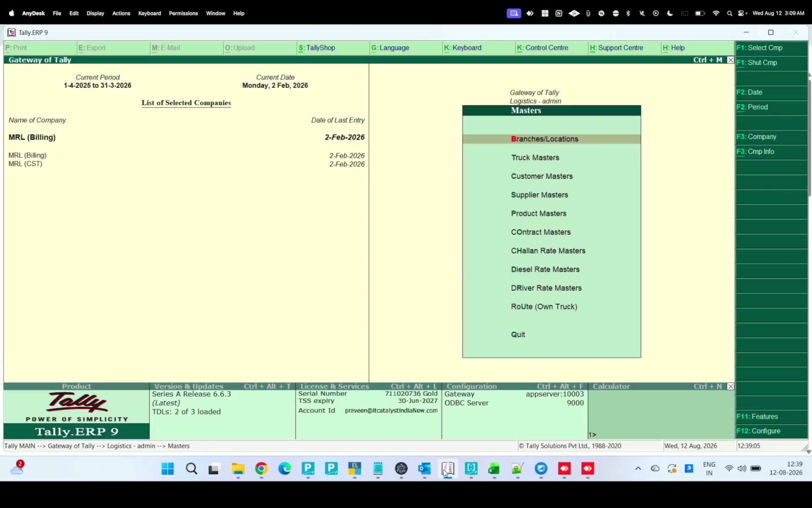This screenshot has height=508, width=812.
Task: Click the Mac menu bar Wi-Fi icon
Action: (716, 13)
